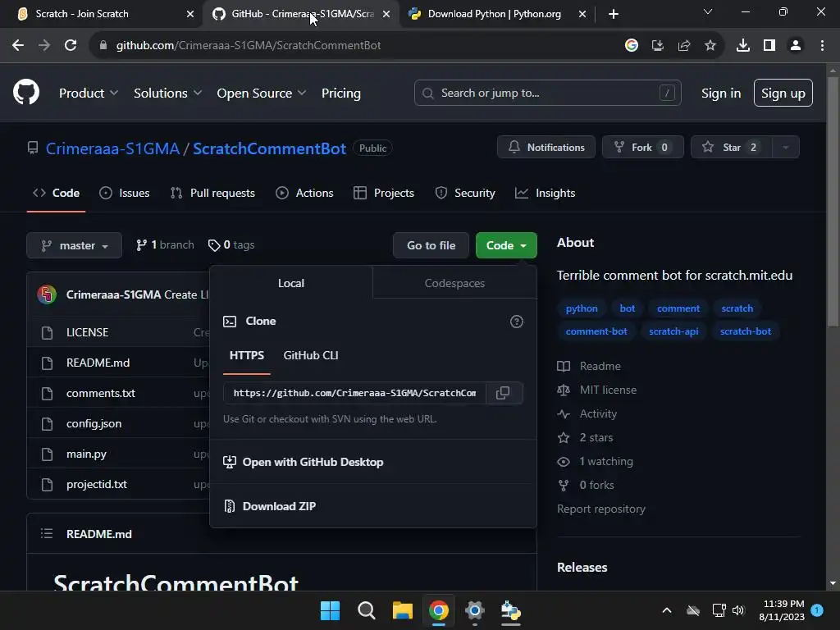Open Windows Start menu

click(x=330, y=610)
